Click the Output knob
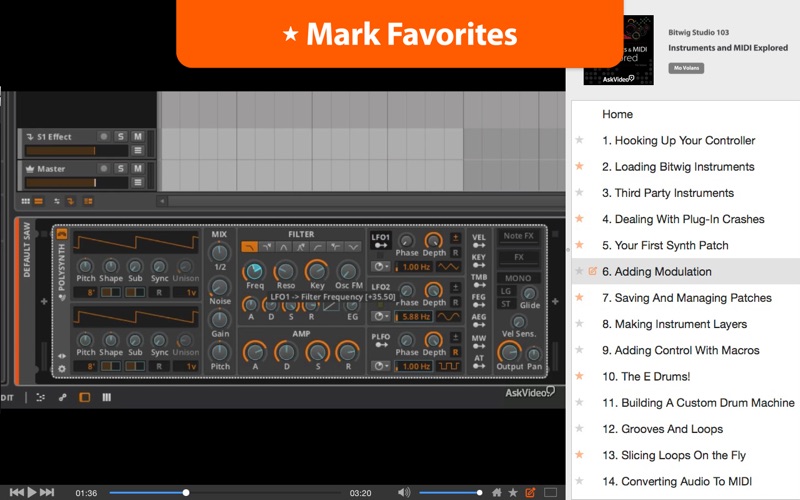 [508, 352]
